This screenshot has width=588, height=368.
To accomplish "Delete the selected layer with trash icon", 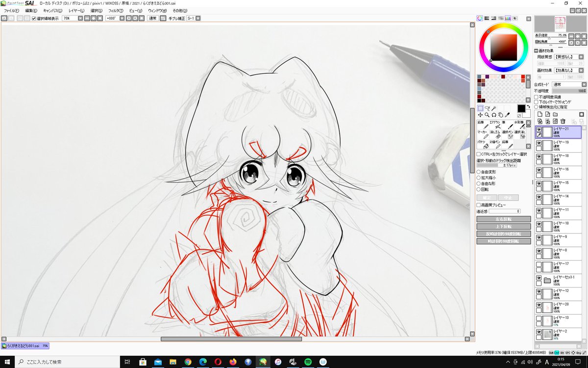I will pos(563,121).
